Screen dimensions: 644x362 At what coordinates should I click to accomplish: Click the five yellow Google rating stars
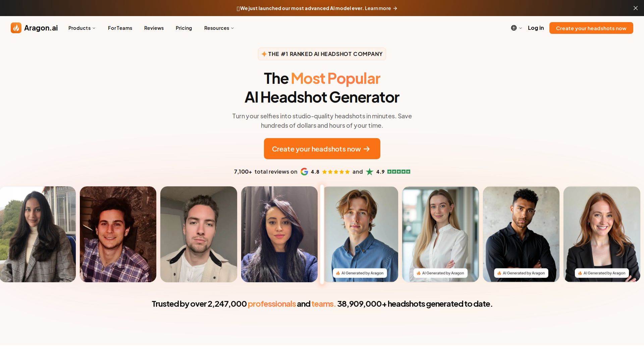[x=336, y=172]
